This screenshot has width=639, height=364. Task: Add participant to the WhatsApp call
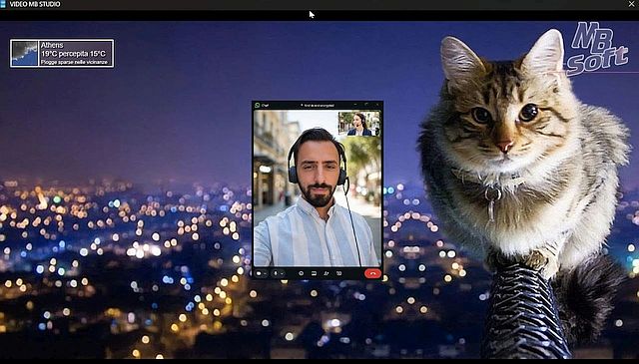tap(326, 273)
